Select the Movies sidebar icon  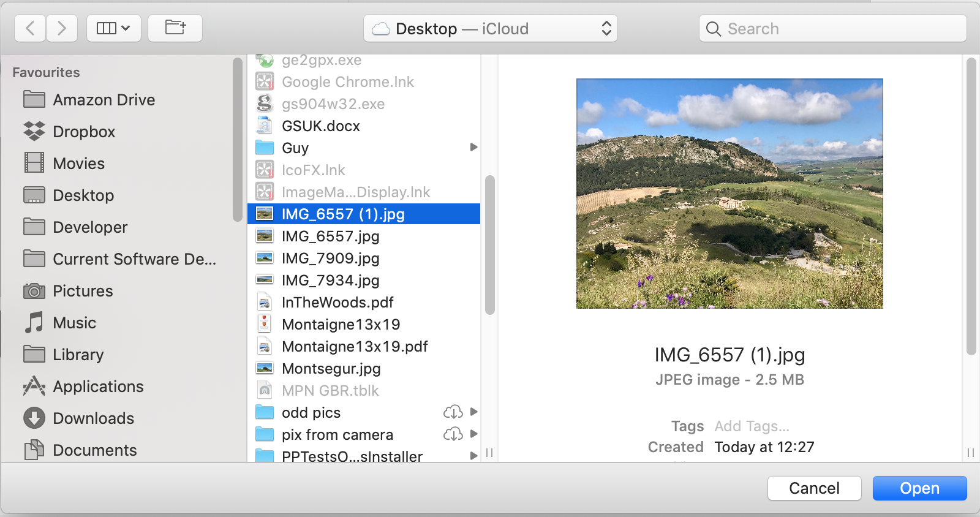[x=34, y=163]
